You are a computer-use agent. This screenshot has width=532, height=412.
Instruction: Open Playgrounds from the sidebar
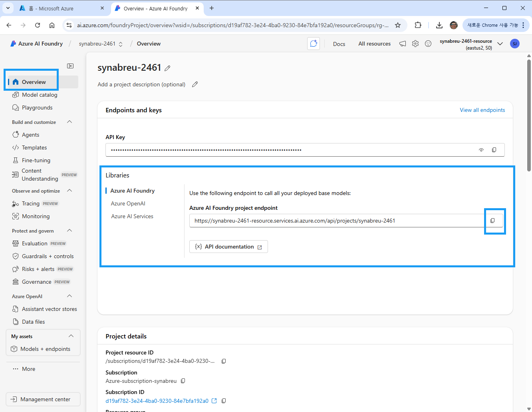click(x=37, y=107)
